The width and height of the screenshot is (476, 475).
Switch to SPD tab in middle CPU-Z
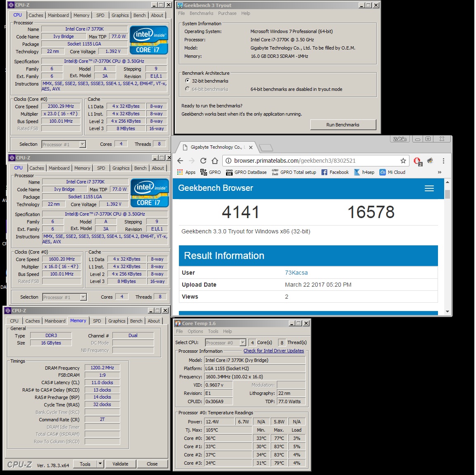click(101, 168)
